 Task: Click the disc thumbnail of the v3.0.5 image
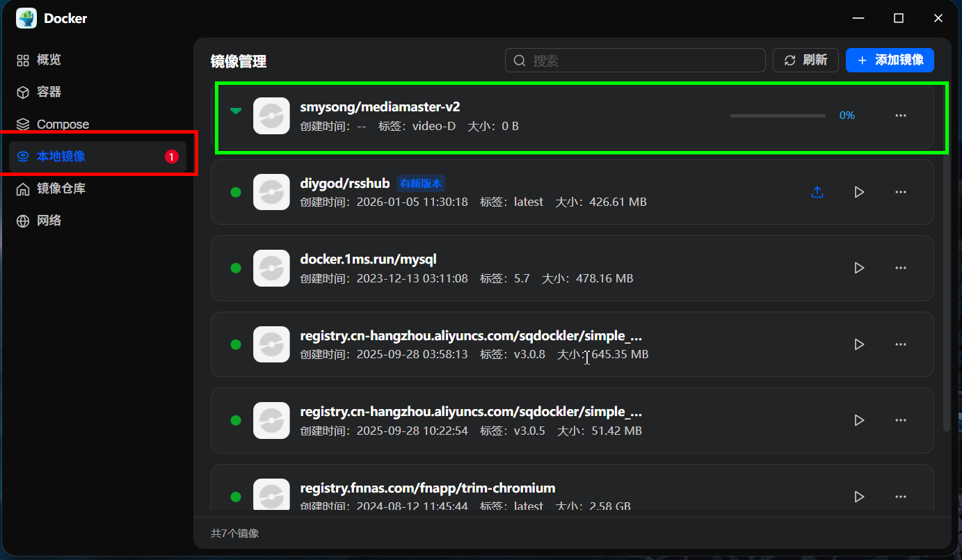[271, 420]
